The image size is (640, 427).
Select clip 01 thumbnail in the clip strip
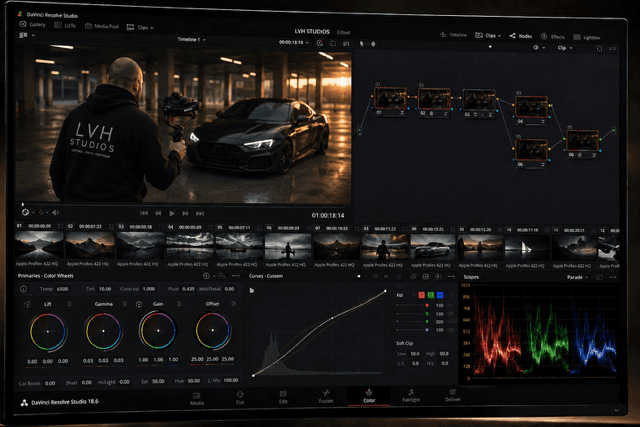(x=39, y=245)
